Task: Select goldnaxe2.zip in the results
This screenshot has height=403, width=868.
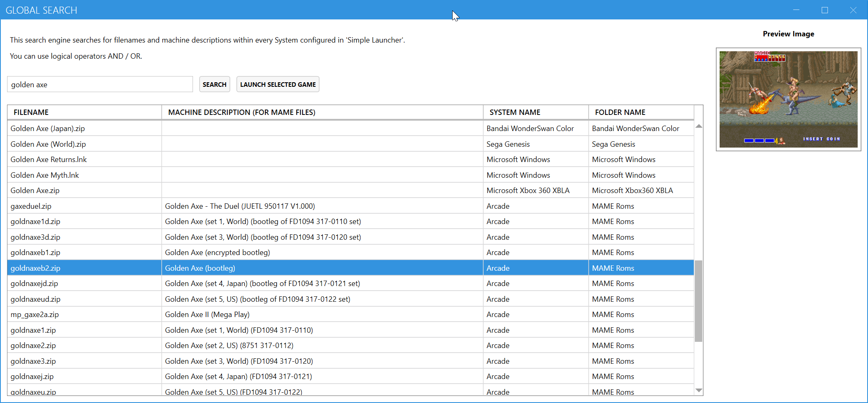Action: pyautogui.click(x=33, y=346)
